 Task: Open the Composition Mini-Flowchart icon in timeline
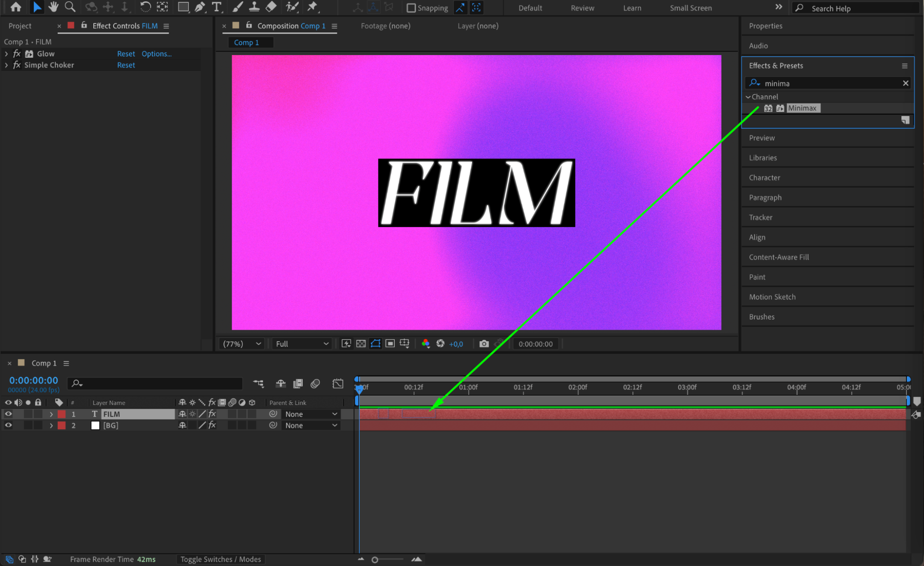(258, 383)
